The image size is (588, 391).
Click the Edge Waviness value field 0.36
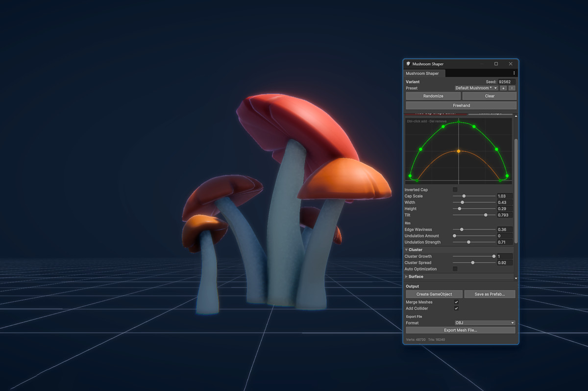[505, 229]
